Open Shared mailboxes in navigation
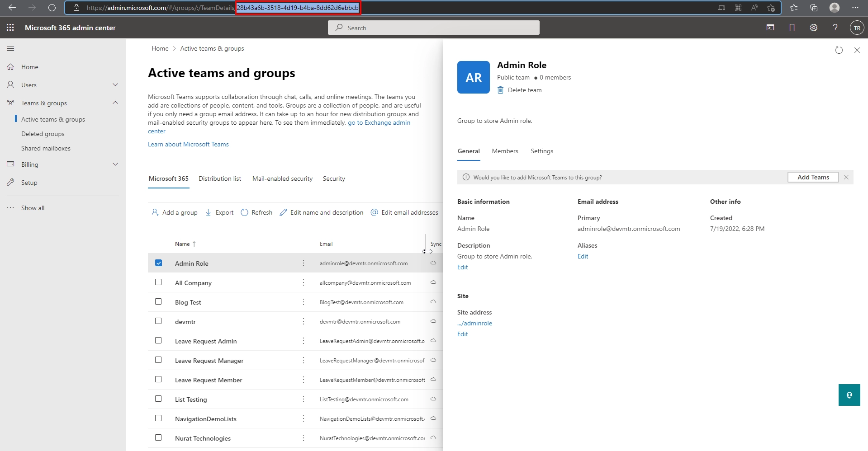The height and width of the screenshot is (451, 868). 46,148
